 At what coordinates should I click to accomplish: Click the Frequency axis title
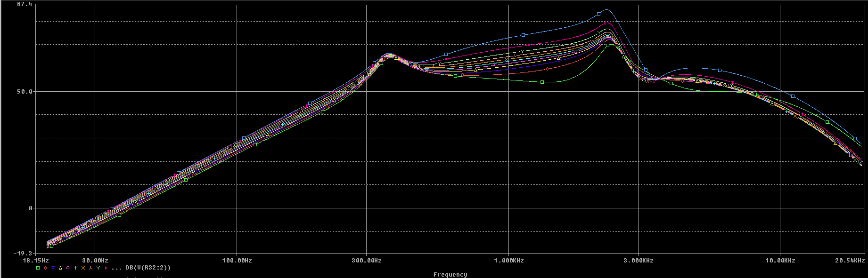point(450,274)
